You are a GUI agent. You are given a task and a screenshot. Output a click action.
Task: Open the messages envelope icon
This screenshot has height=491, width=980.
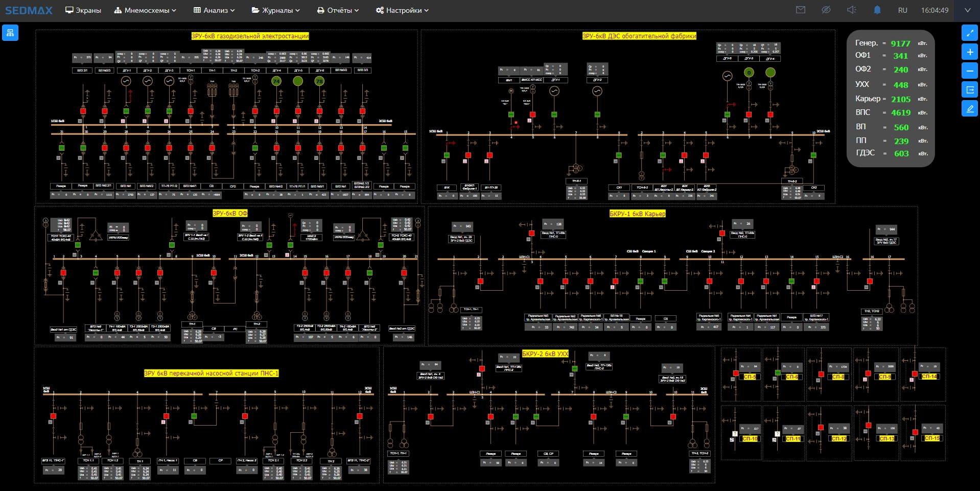pyautogui.click(x=801, y=10)
